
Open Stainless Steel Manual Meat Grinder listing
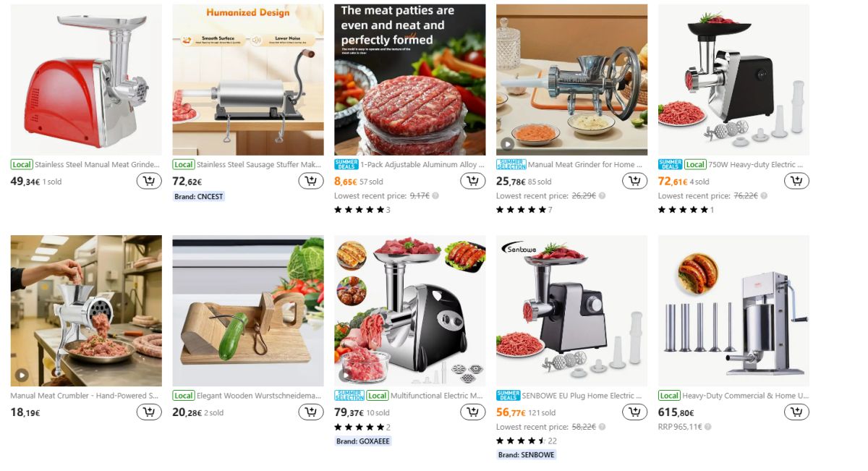point(97,165)
